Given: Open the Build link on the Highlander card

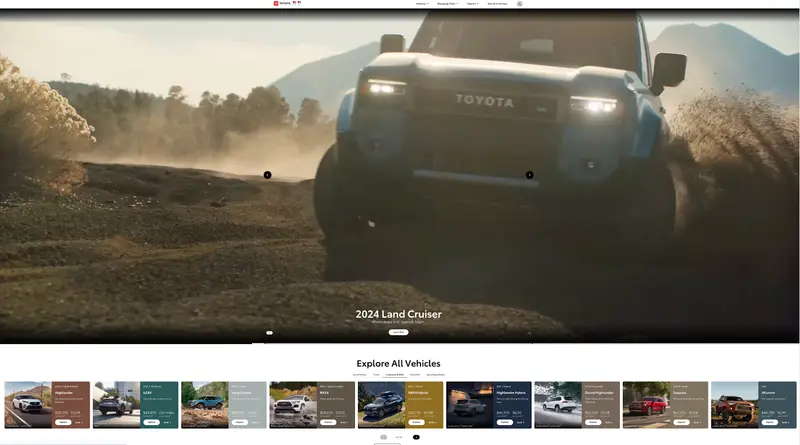Looking at the screenshot, I should (x=79, y=423).
